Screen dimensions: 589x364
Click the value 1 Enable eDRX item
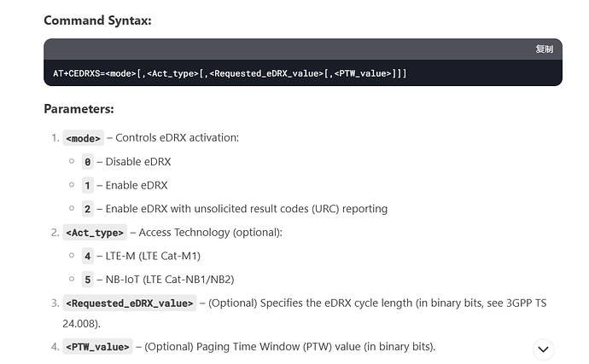[x=125, y=185]
